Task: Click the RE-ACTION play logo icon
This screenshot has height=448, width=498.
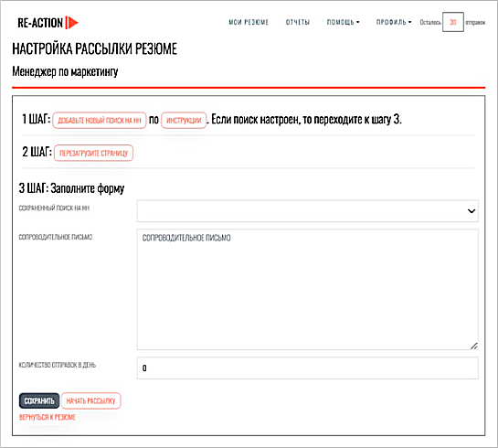Action: point(72,23)
